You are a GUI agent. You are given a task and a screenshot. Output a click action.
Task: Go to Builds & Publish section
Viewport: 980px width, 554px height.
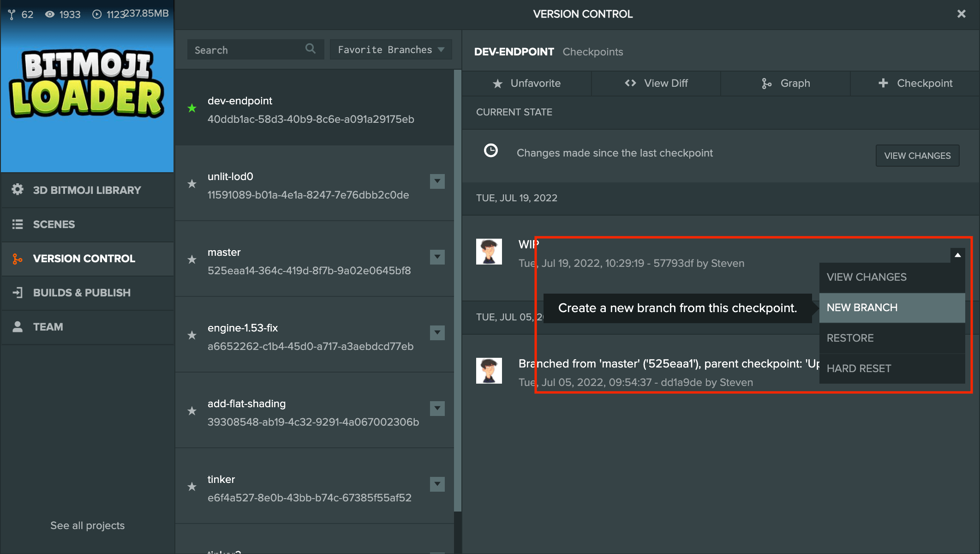pos(82,293)
